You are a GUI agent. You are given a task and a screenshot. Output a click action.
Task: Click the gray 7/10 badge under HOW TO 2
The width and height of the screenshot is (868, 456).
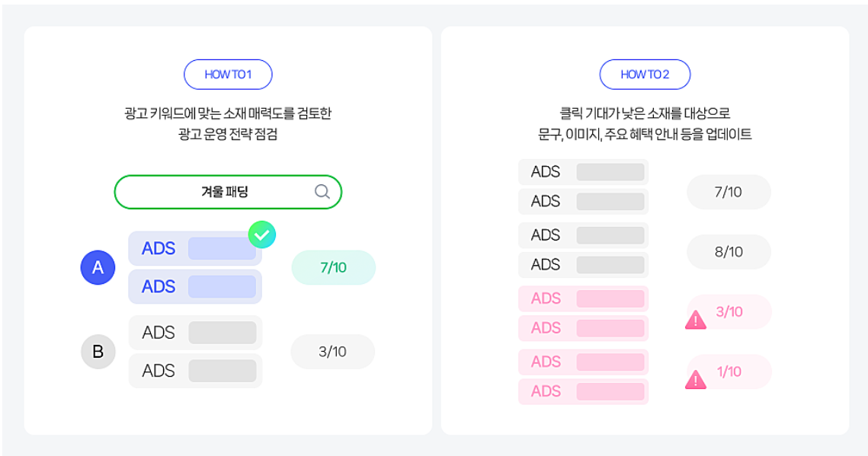729,192
